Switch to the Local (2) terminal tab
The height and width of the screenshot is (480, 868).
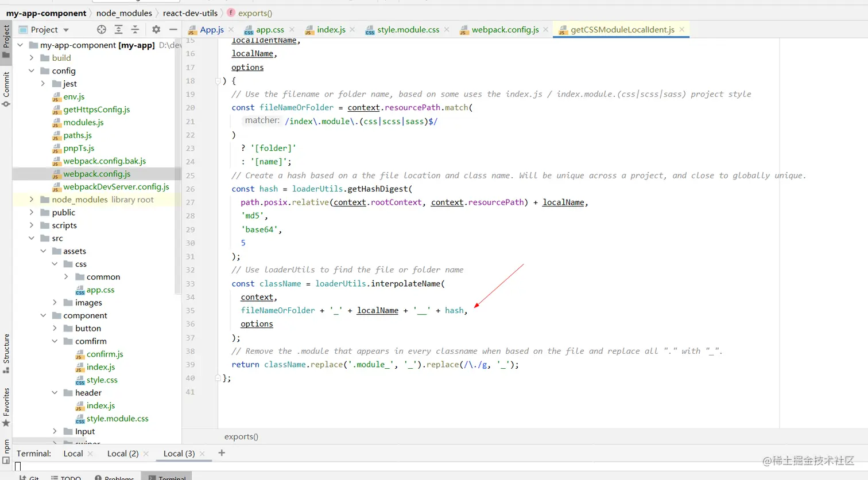[123, 454]
